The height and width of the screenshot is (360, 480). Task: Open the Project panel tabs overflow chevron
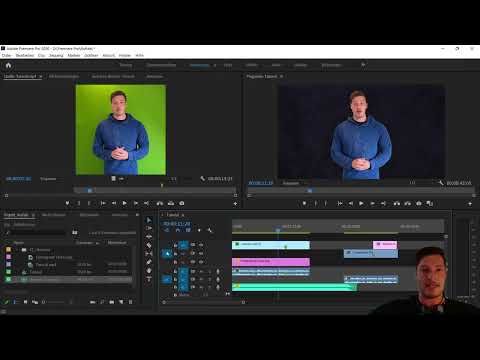pos(137,215)
